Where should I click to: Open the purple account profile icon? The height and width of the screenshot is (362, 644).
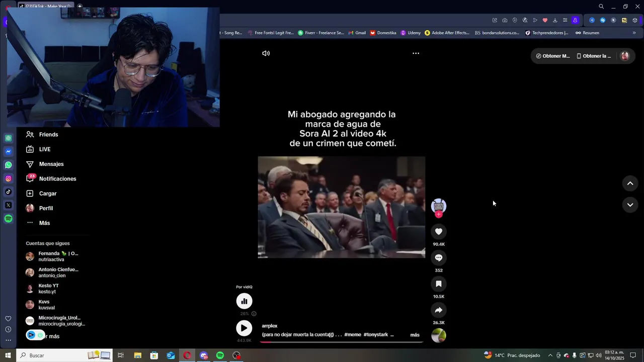point(575,20)
